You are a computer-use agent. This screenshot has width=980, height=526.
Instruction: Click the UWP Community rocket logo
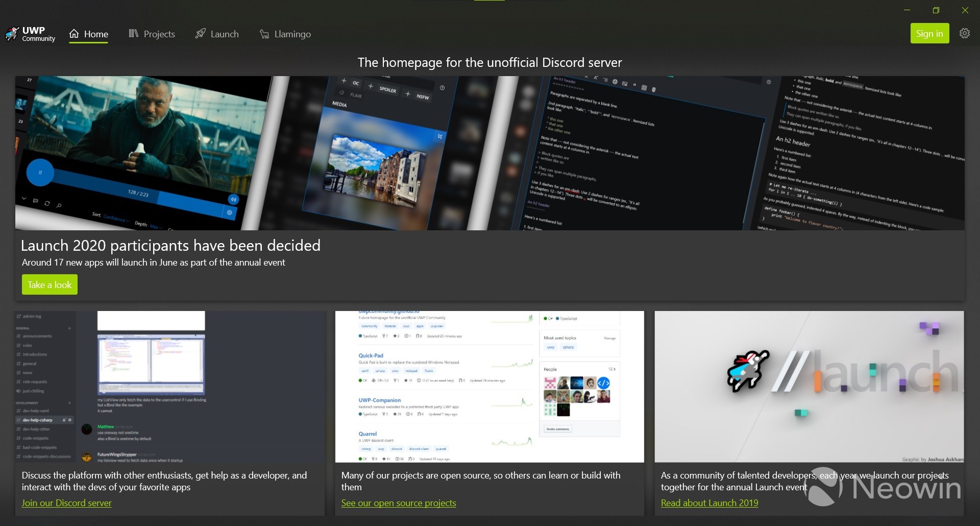(x=12, y=34)
